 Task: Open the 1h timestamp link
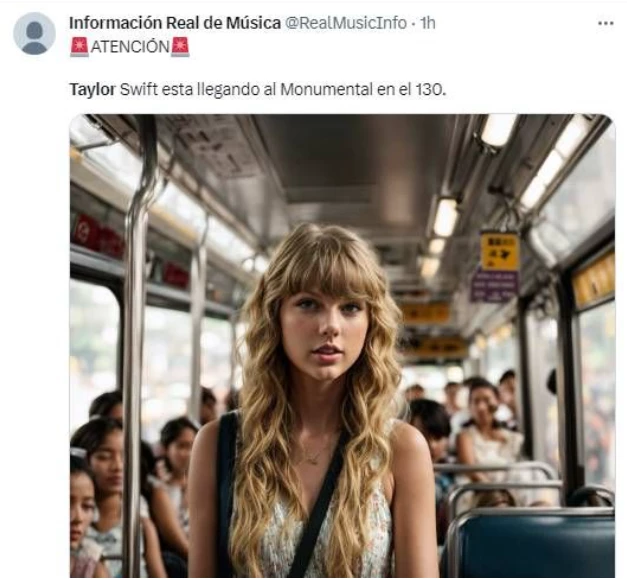[427, 23]
